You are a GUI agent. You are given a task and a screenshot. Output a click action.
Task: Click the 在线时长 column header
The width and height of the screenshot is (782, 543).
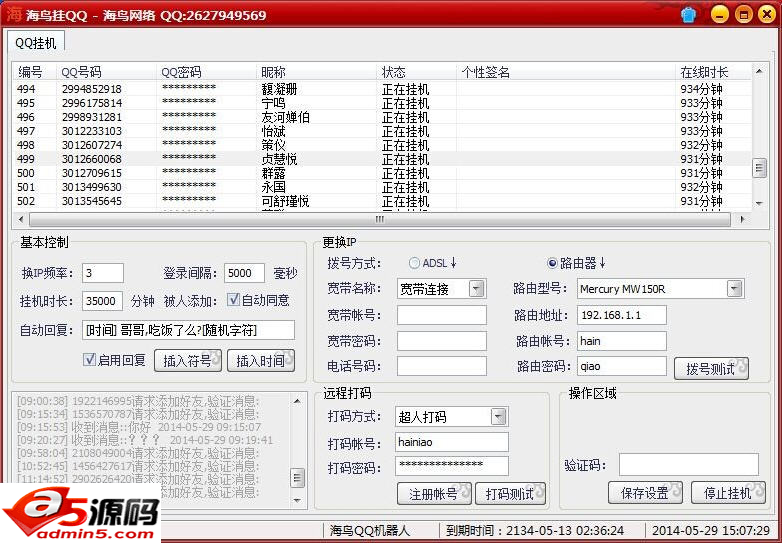click(x=714, y=72)
